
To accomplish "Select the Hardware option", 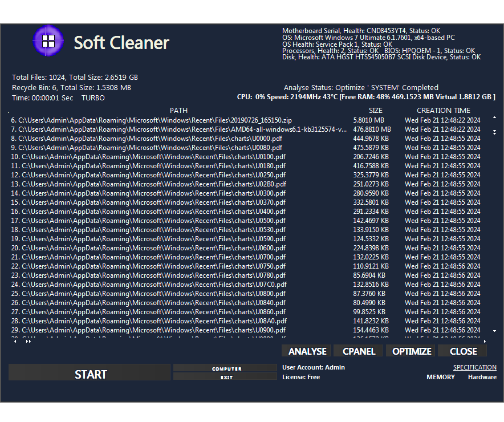I will (x=482, y=377).
